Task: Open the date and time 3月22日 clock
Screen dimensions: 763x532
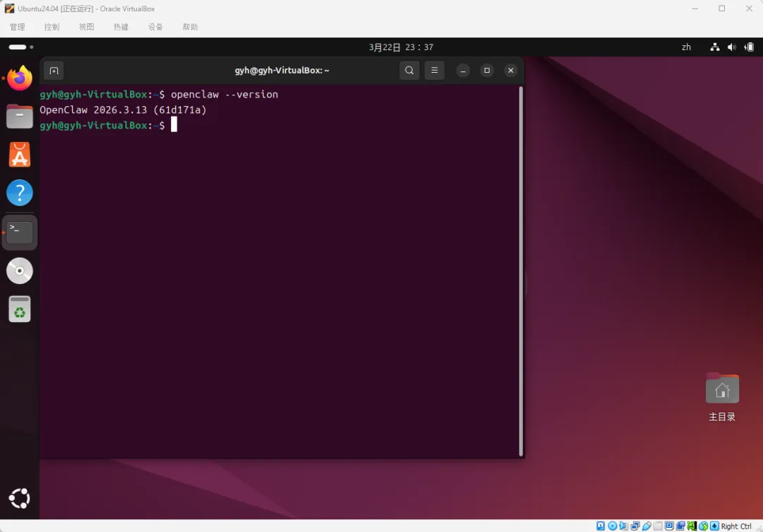Action: [401, 47]
